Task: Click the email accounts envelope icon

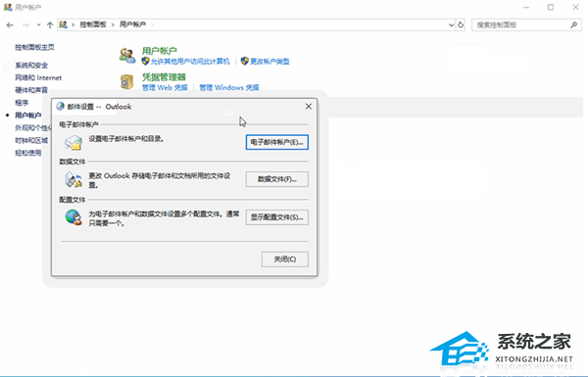Action: (73, 143)
